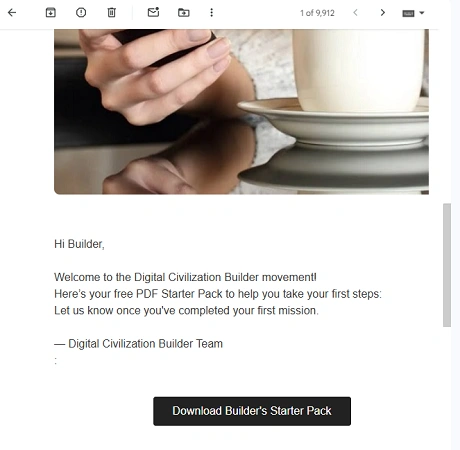This screenshot has width=460, height=450.
Task: Click the free PDF Starter Pack sentence
Action: 218,294
